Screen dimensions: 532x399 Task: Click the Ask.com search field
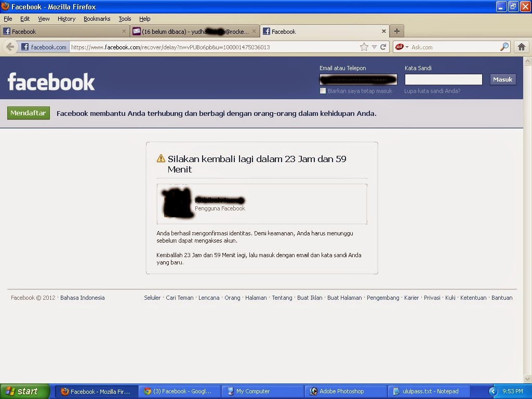(455, 47)
